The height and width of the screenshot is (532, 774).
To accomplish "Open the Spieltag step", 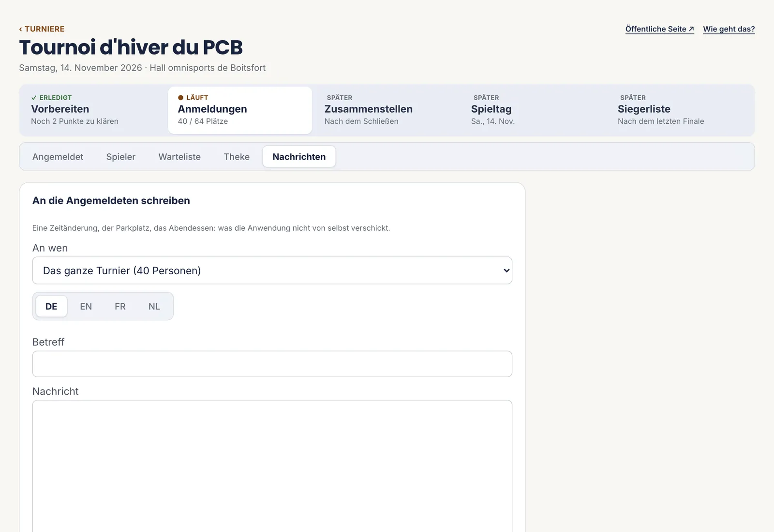I will click(533, 110).
